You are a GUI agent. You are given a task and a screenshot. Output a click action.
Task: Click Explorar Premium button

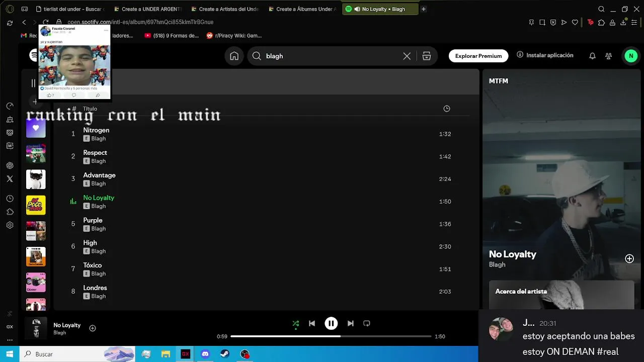point(478,56)
